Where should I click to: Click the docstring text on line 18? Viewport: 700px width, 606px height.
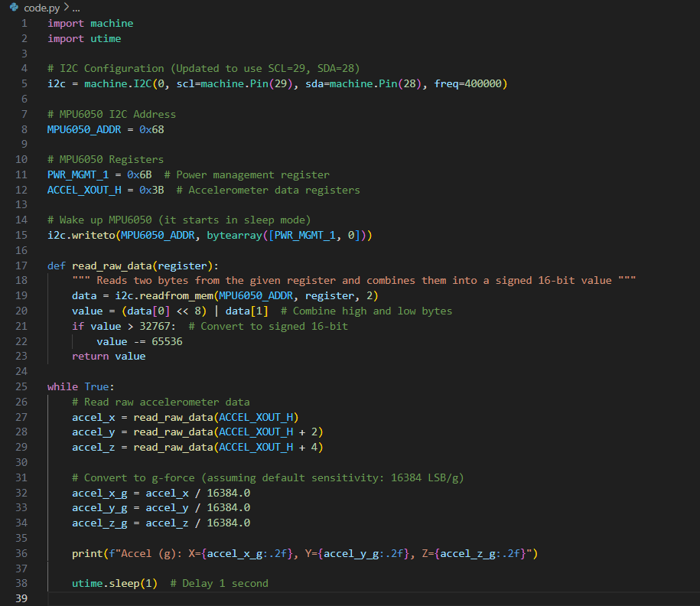(x=353, y=281)
